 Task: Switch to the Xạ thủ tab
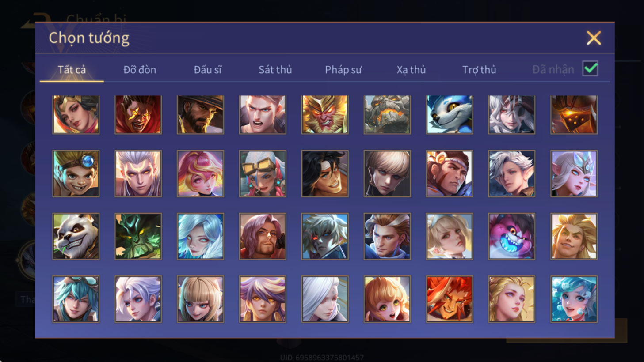411,70
